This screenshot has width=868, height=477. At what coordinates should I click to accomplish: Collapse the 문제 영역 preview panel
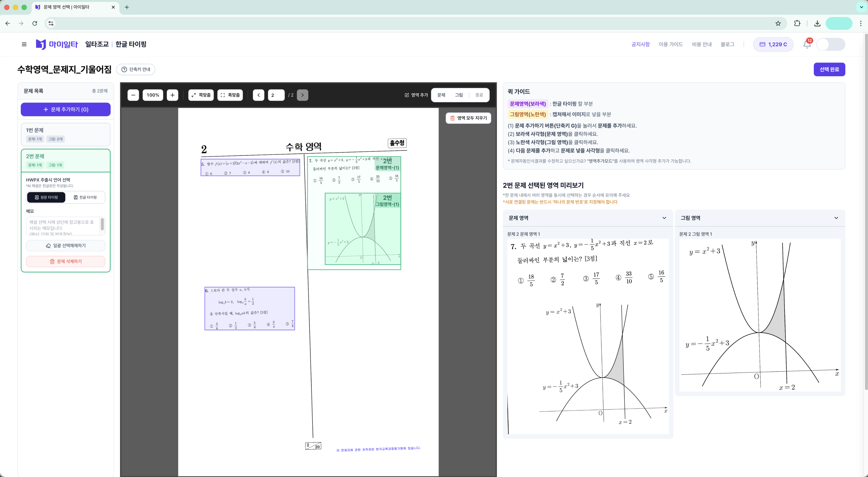[x=664, y=218]
